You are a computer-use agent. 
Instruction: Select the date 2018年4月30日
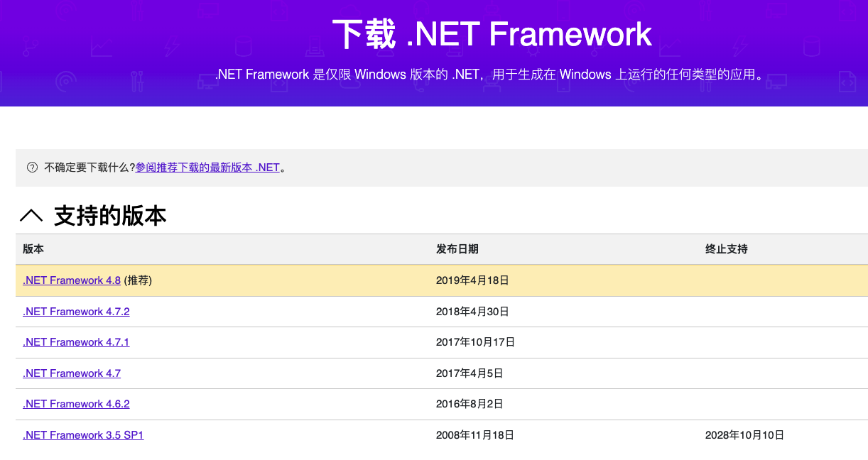tap(472, 312)
